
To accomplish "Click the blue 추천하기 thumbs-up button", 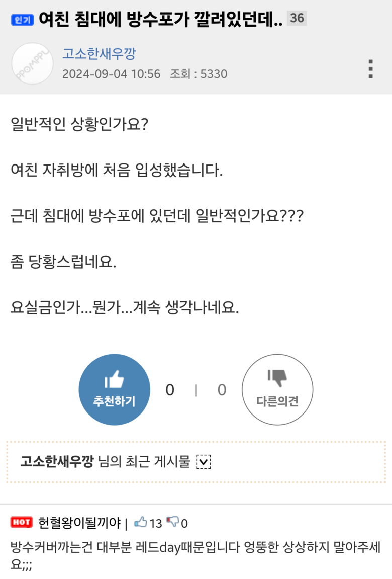I will pyautogui.click(x=114, y=389).
